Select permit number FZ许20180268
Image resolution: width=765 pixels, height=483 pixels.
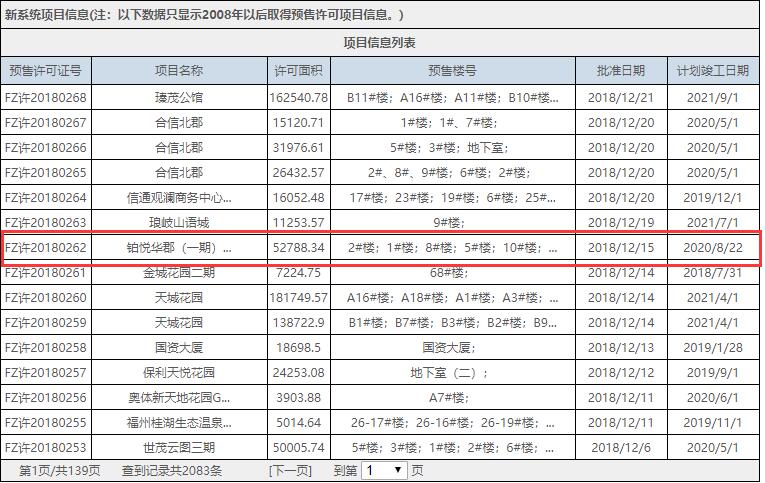[45, 98]
